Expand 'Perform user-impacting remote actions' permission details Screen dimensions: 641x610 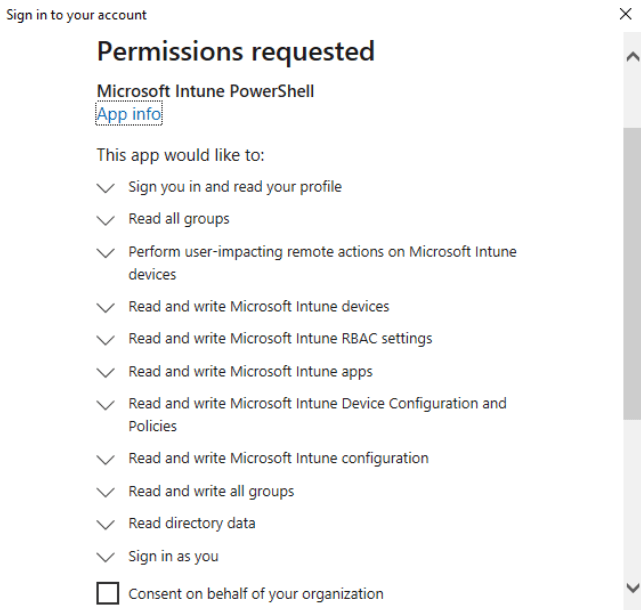106,253
